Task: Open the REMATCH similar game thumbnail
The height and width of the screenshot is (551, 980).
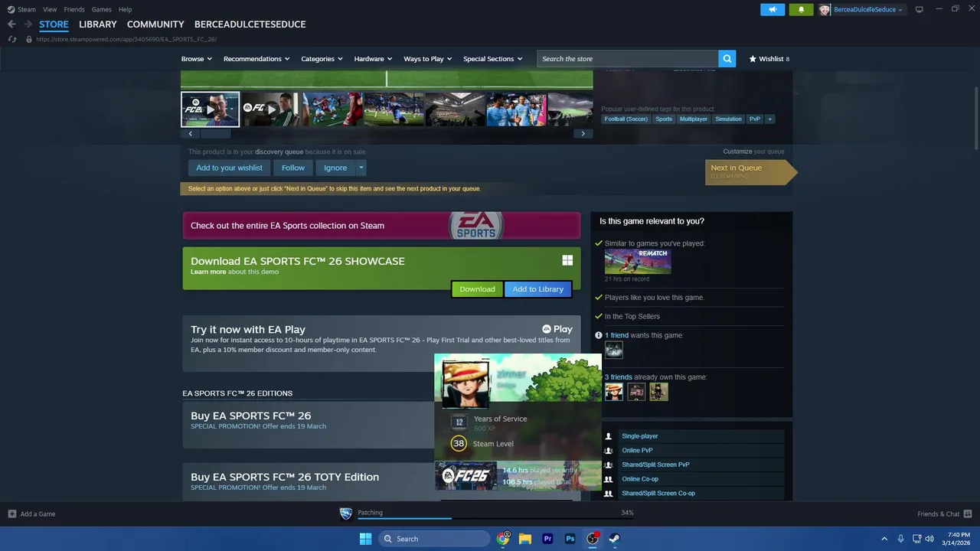Action: [638, 261]
